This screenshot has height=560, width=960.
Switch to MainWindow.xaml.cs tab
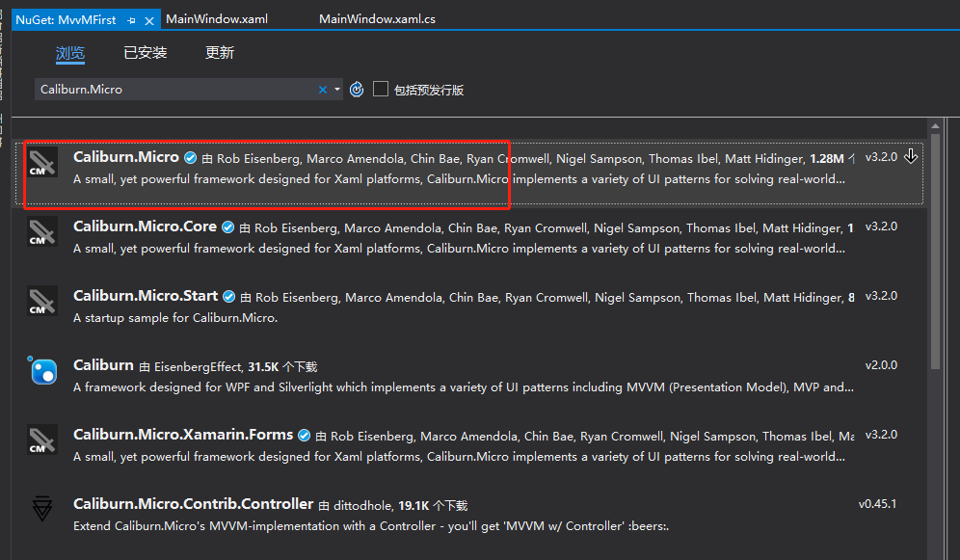pyautogui.click(x=377, y=19)
